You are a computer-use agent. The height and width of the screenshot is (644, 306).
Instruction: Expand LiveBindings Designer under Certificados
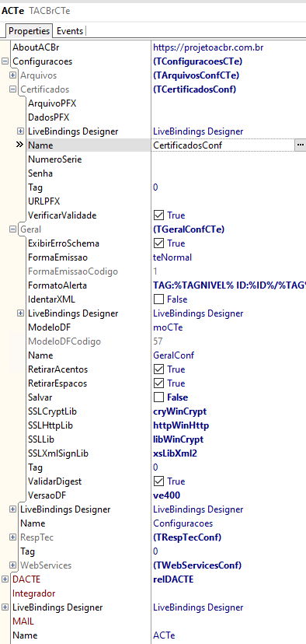[x=20, y=131]
